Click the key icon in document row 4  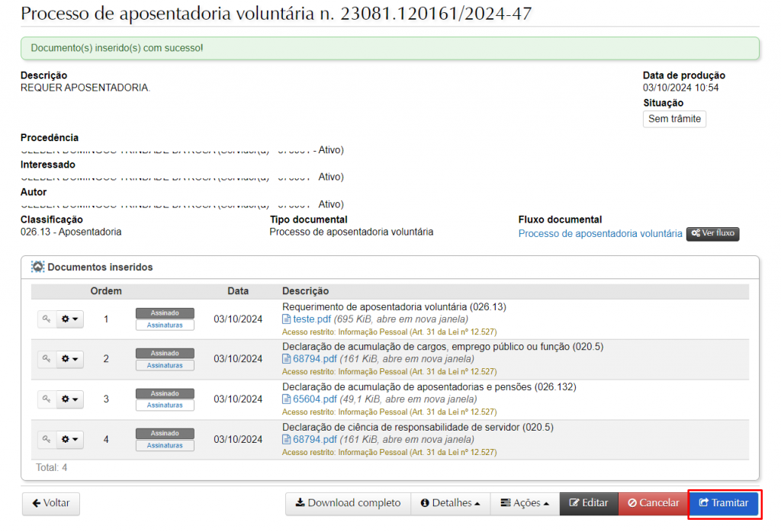coord(47,440)
